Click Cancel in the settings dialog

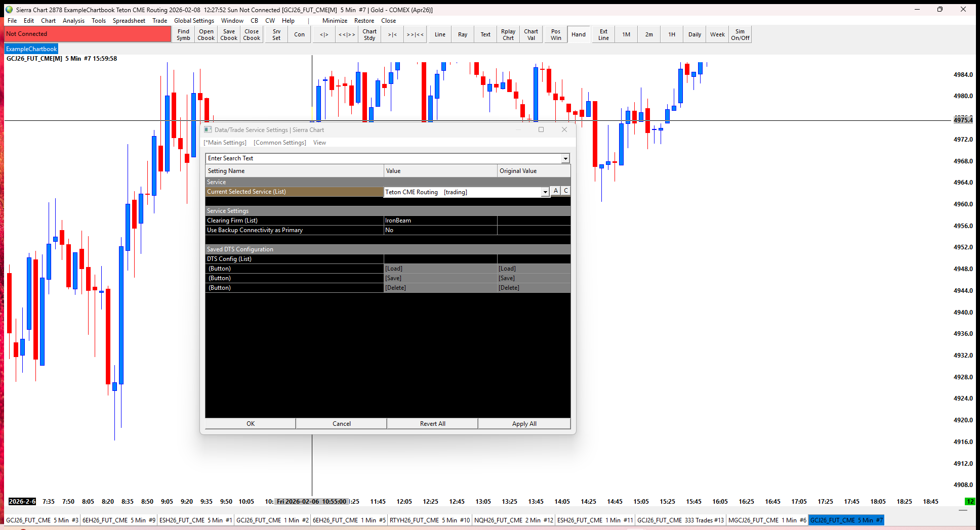pos(342,424)
